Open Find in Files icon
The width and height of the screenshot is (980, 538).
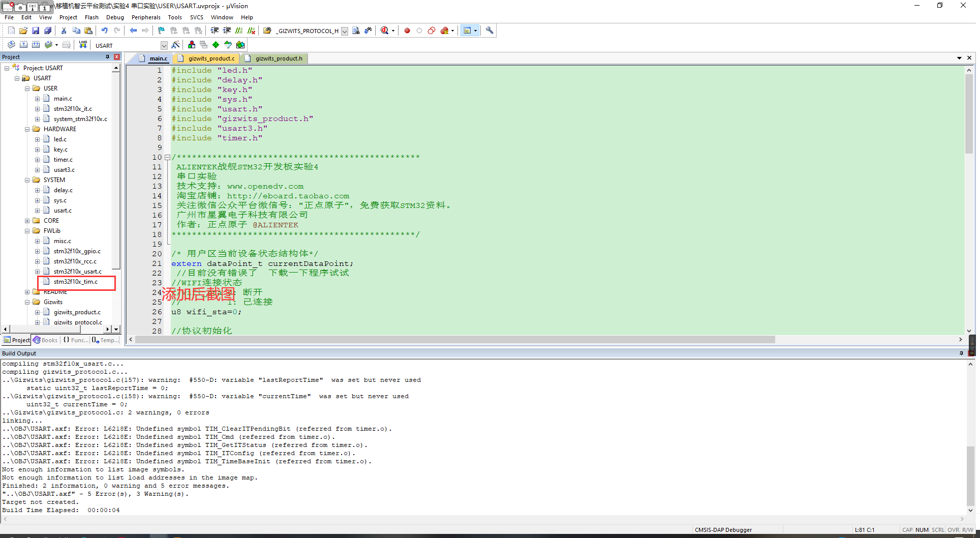tap(267, 31)
